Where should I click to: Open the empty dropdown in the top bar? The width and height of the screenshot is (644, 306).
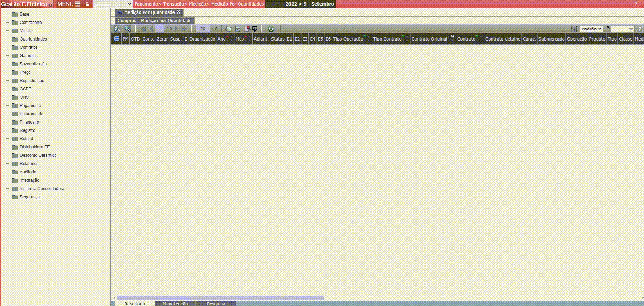click(113, 4)
